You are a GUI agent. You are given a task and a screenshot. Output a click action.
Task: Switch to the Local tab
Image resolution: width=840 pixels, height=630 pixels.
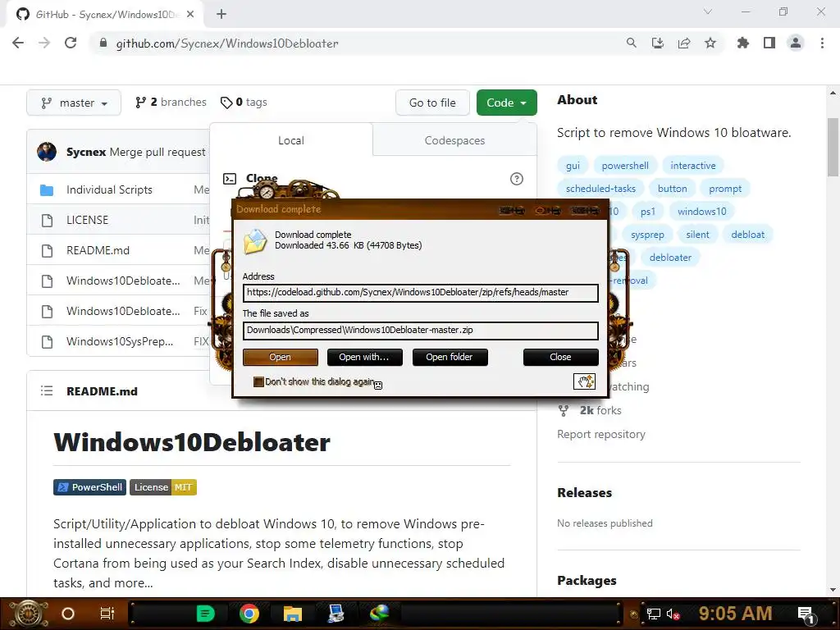pyautogui.click(x=291, y=140)
